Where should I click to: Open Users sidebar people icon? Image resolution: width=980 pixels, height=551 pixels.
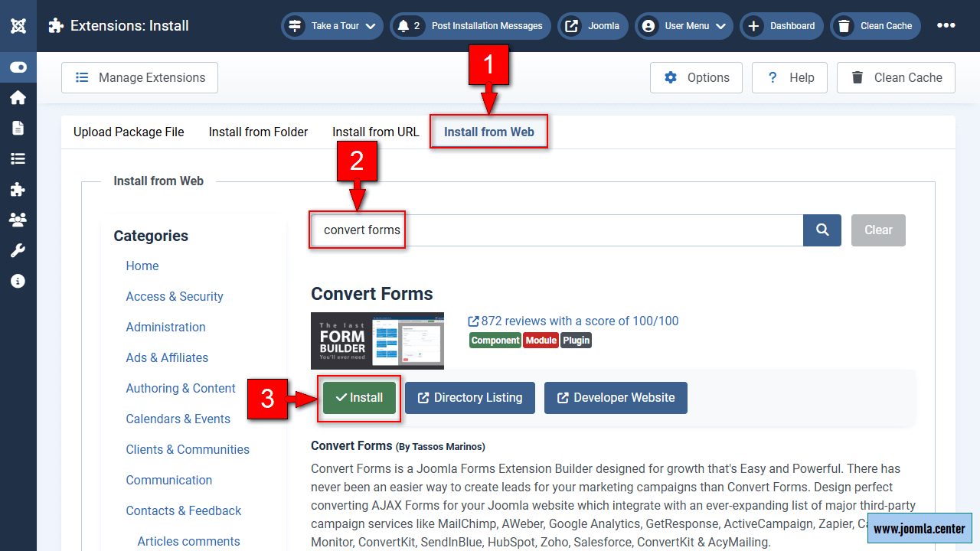click(x=18, y=220)
